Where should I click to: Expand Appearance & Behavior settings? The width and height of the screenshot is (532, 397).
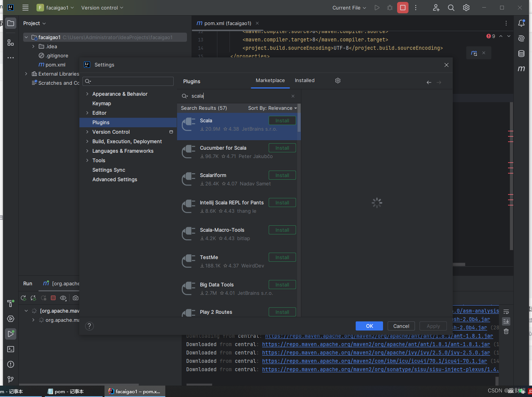click(87, 94)
